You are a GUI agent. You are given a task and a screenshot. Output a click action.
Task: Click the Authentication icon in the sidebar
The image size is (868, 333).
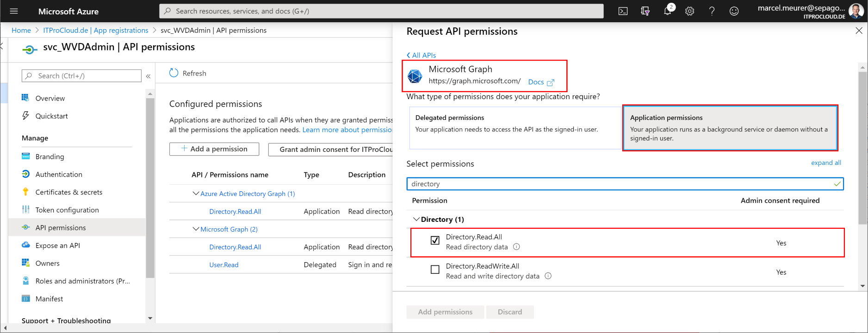(25, 174)
